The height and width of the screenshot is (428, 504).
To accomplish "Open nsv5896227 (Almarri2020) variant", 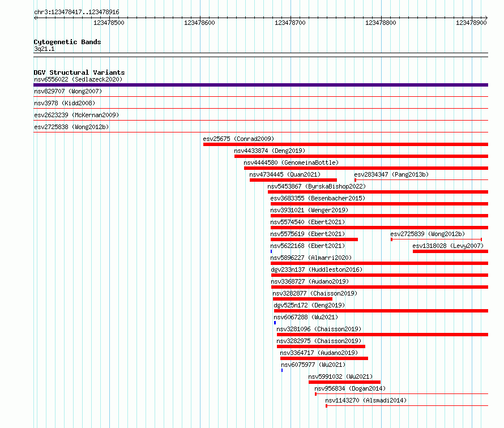I will pyautogui.click(x=311, y=258).
